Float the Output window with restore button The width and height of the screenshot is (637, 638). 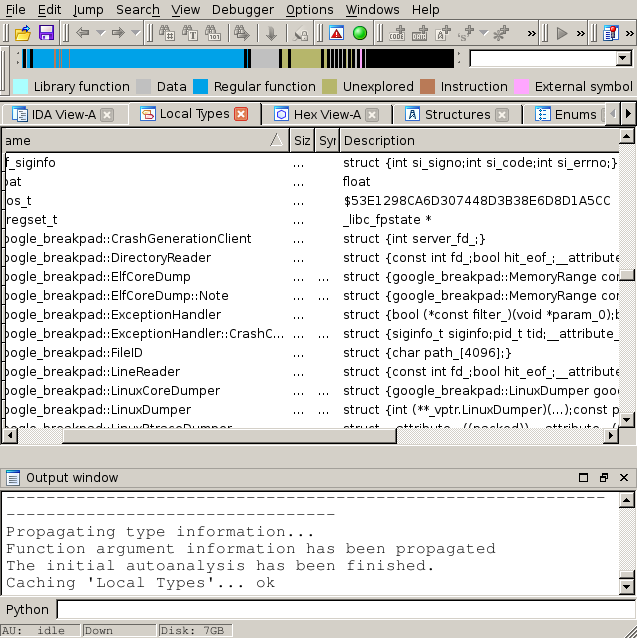[604, 477]
